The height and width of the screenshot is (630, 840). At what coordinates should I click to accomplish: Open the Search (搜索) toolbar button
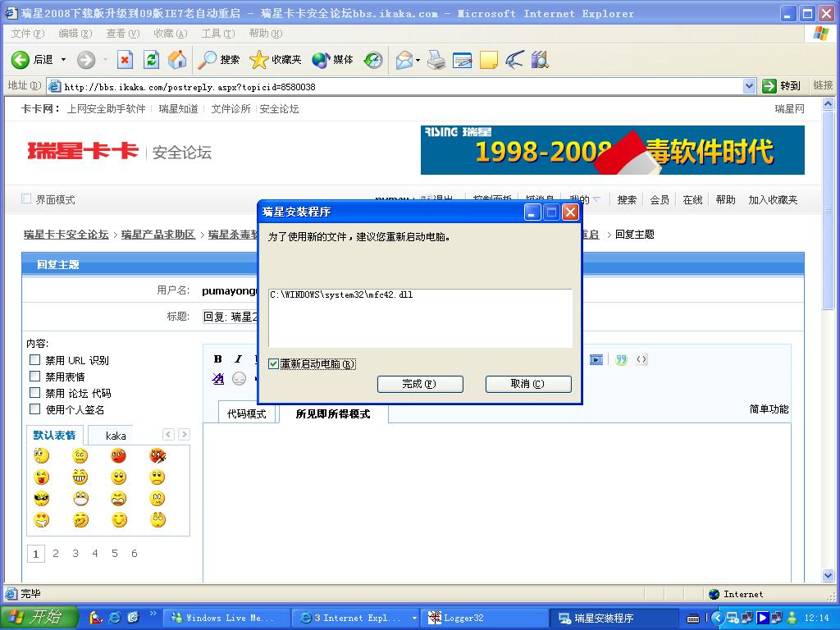click(218, 59)
